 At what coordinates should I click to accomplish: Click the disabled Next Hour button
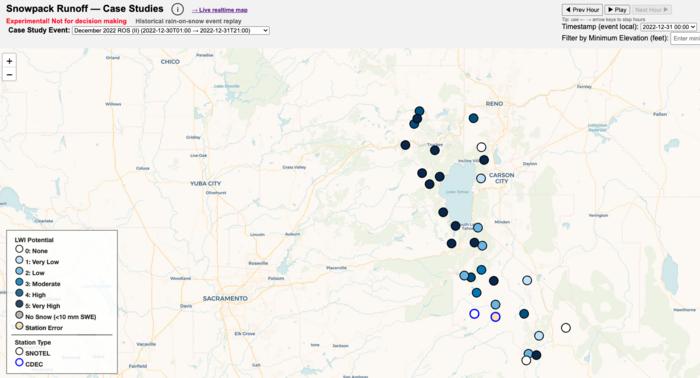coord(651,10)
